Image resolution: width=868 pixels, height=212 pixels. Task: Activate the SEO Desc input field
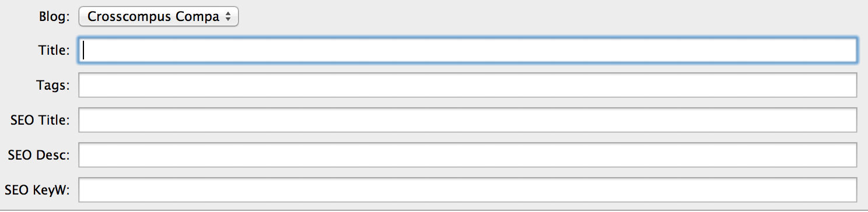pyautogui.click(x=468, y=155)
